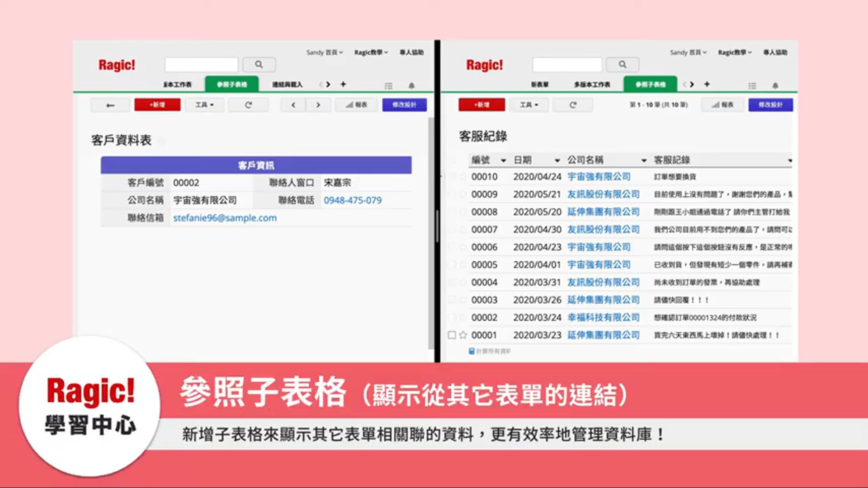
Task: Open the list-view icon beside right bell
Action: [752, 85]
